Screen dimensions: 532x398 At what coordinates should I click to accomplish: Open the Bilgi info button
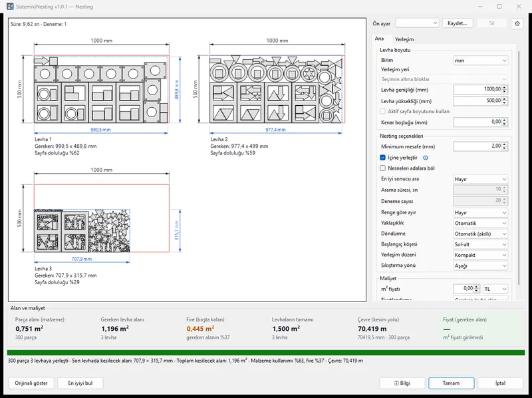tap(402, 383)
